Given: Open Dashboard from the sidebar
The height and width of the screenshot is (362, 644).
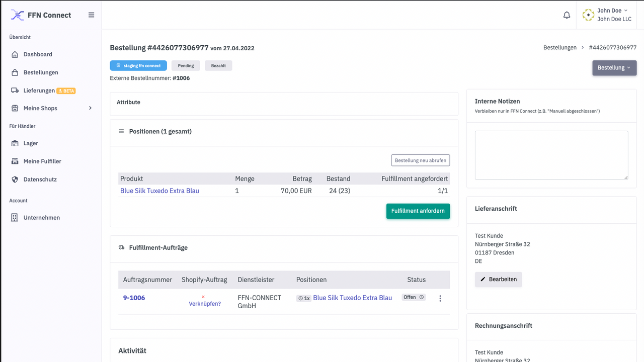Looking at the screenshot, I should (15, 54).
